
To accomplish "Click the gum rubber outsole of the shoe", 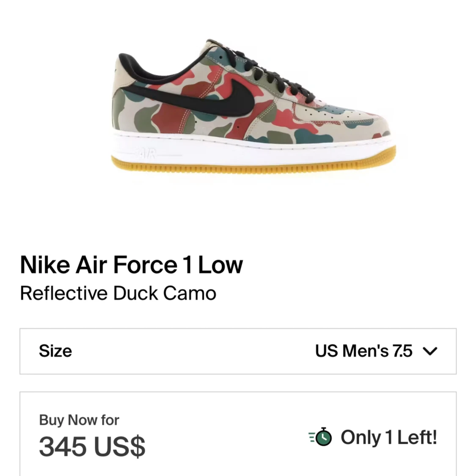I will point(253,166).
